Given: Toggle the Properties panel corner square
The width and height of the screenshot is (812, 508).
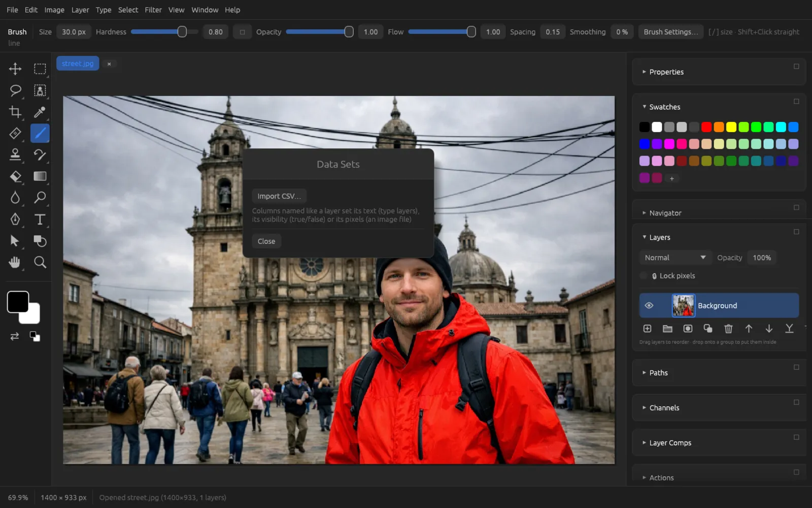Looking at the screenshot, I should click(796, 67).
